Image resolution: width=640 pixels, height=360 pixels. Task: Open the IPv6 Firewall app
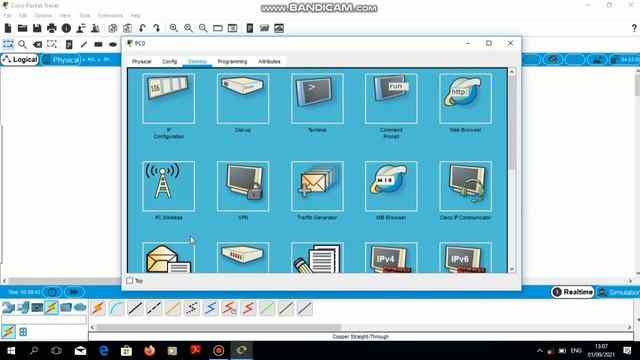(465, 258)
